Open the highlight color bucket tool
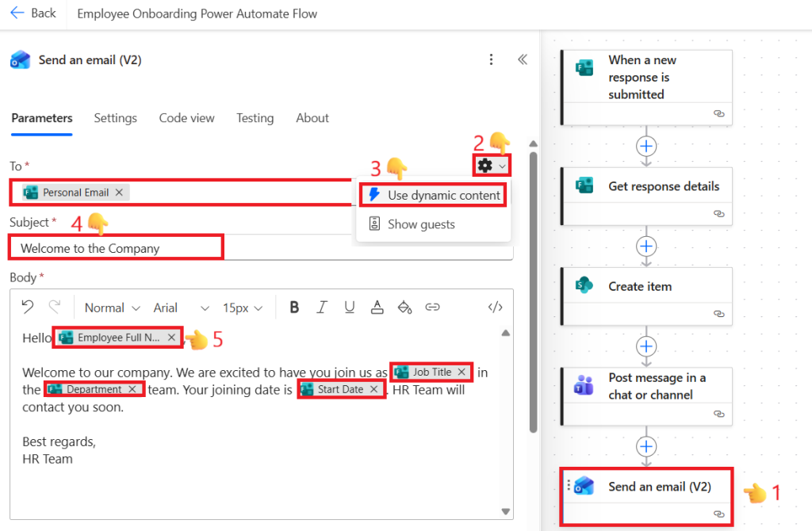This screenshot has height=531, width=812. coord(404,308)
